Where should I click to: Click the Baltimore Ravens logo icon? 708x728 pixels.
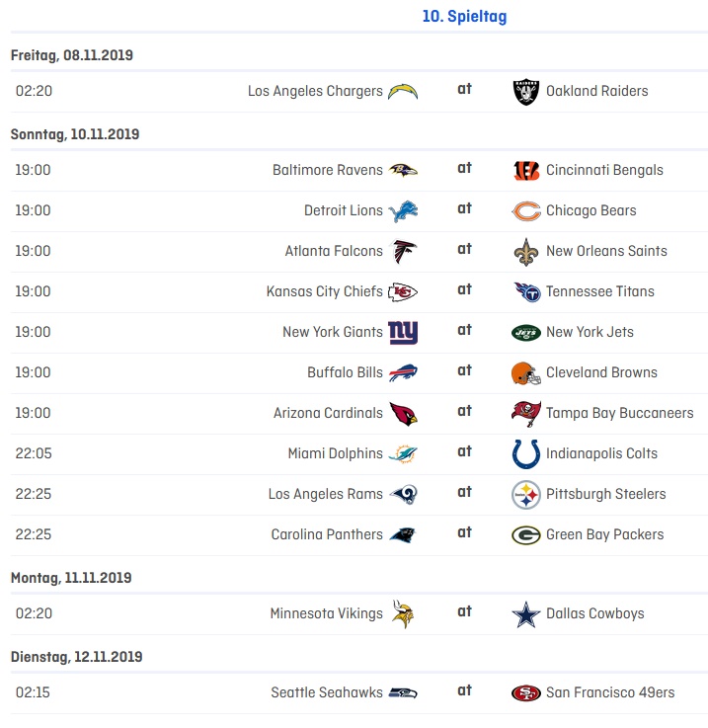403,170
